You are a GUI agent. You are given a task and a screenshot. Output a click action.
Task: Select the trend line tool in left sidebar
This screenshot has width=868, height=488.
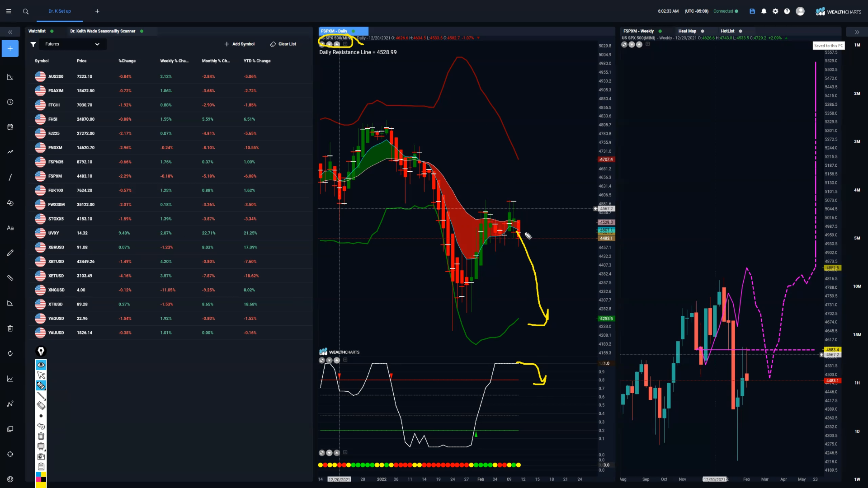10,152
